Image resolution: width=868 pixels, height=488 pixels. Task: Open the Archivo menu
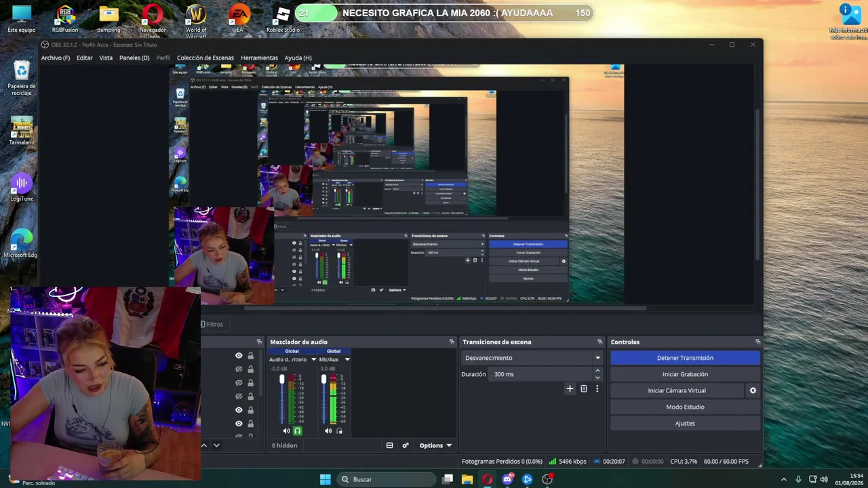pyautogui.click(x=56, y=58)
